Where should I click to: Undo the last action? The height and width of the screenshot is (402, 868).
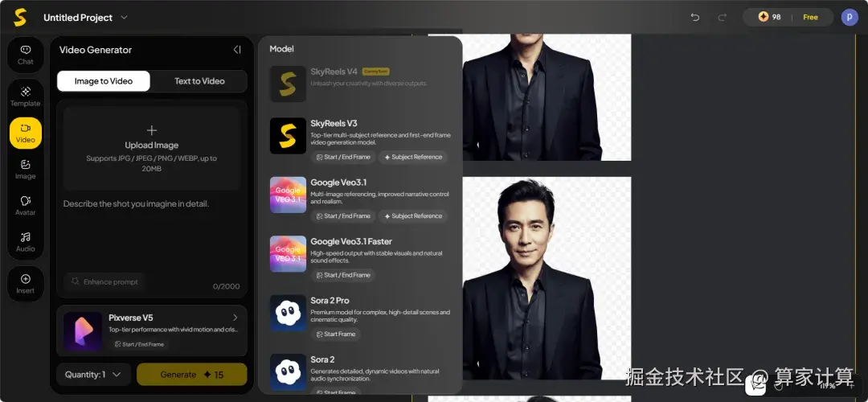coord(694,17)
